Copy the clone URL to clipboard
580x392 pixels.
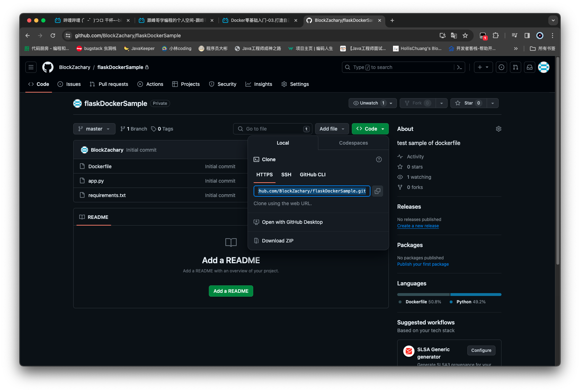click(378, 191)
